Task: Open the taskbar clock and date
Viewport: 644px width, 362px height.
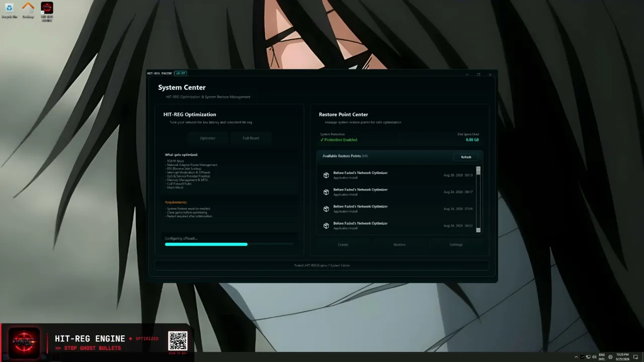Action: pos(622,357)
